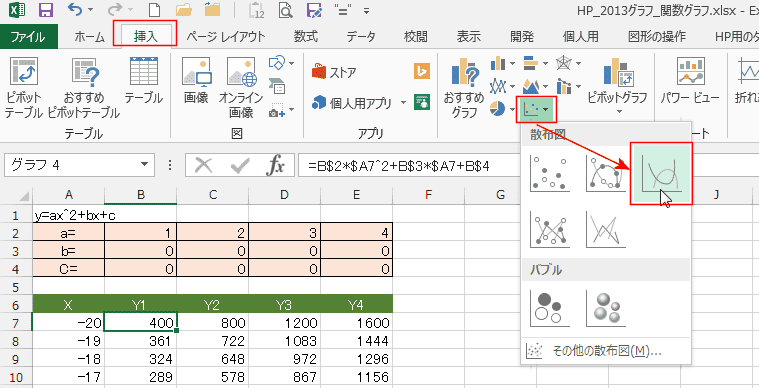Open the ファイル tab
The width and height of the screenshot is (759, 388).
pyautogui.click(x=29, y=36)
